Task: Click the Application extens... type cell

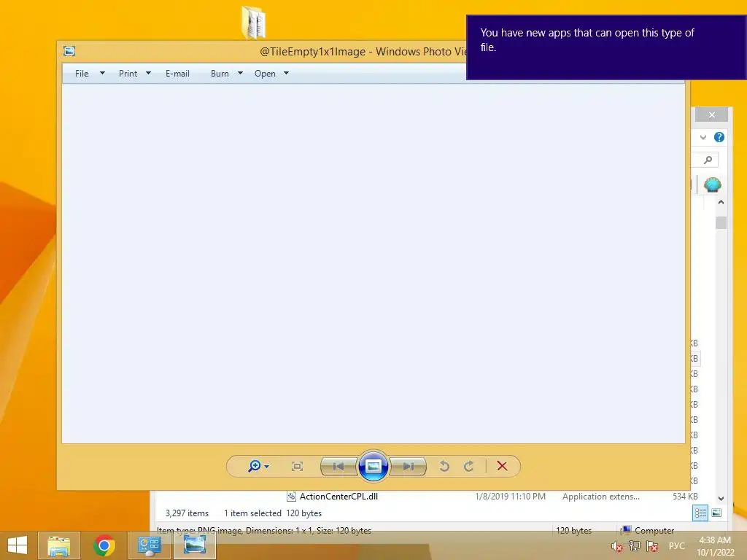Action: pyautogui.click(x=601, y=496)
